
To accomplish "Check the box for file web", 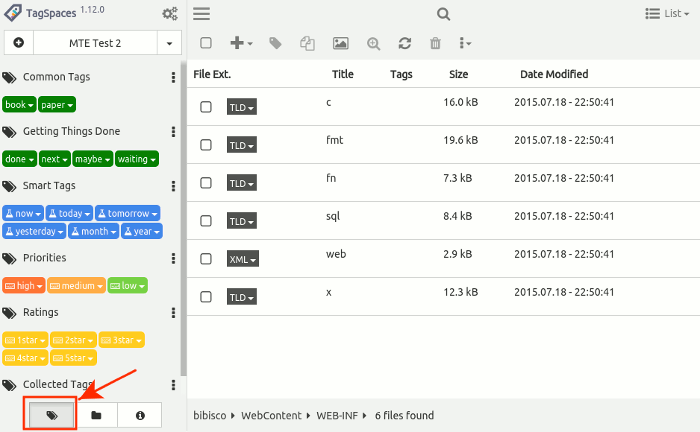I will click(x=206, y=258).
